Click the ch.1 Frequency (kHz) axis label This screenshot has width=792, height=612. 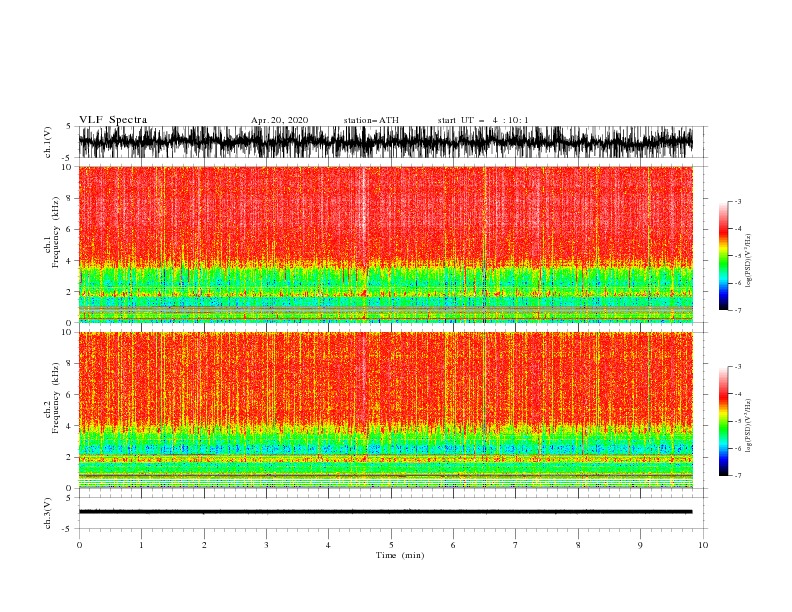coord(52,232)
